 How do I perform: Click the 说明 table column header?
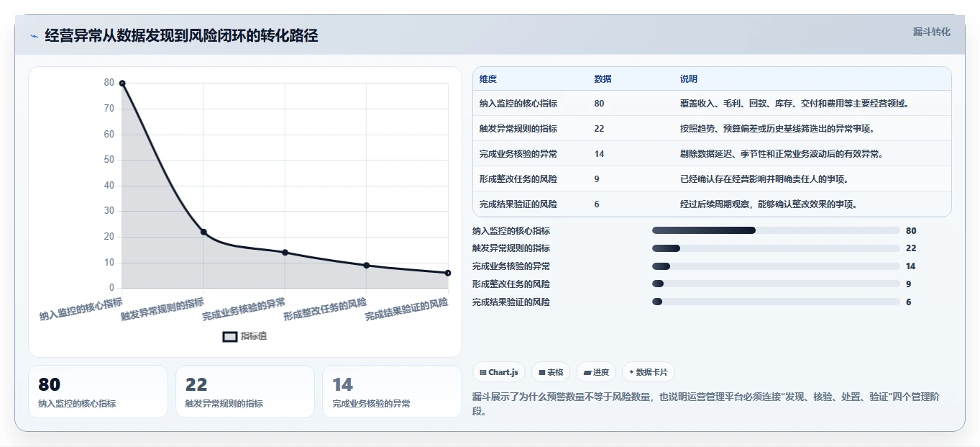[x=689, y=79]
